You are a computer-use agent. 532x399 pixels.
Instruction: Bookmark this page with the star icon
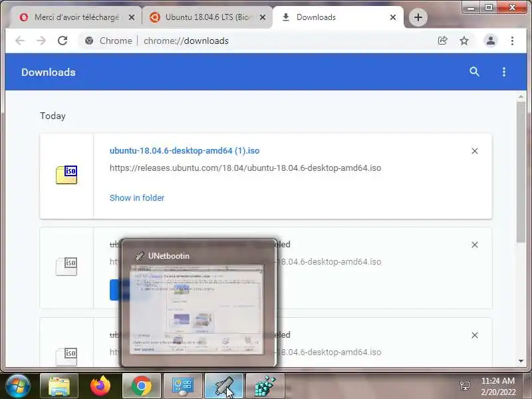[x=464, y=41]
